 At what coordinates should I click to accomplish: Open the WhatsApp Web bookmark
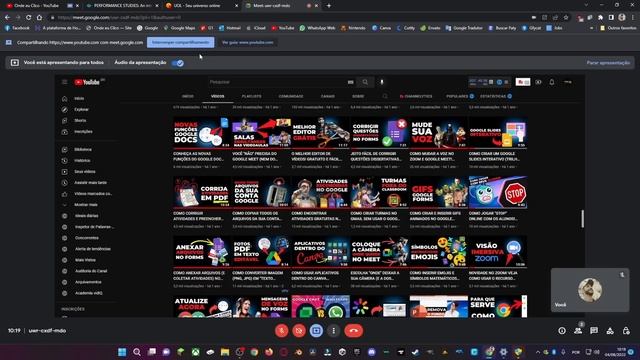(317, 28)
